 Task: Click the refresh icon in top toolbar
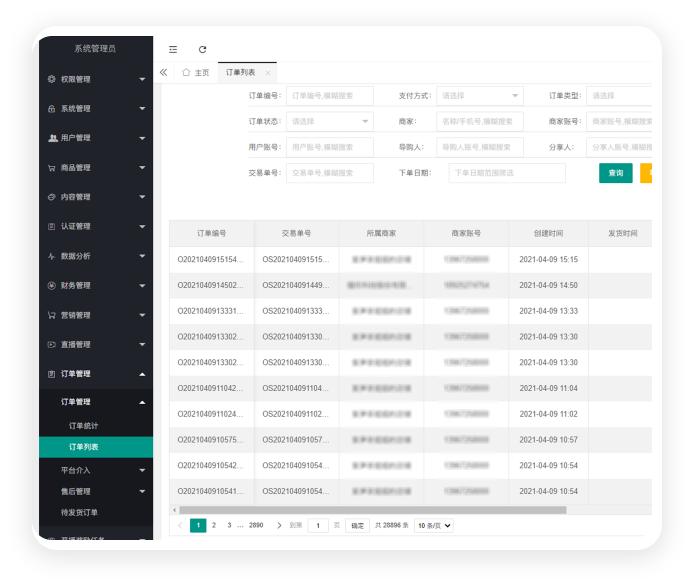(203, 49)
